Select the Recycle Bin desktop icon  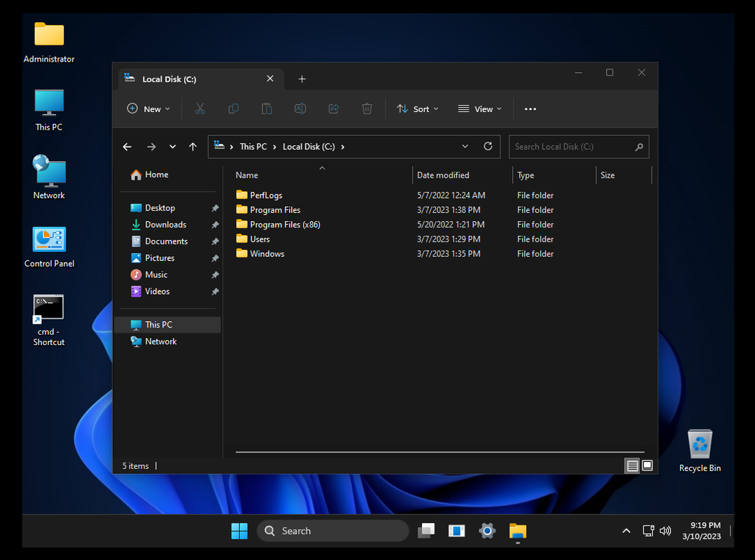pos(700,451)
